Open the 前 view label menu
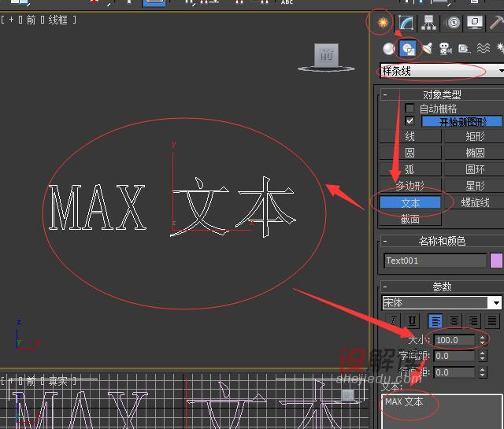 point(31,20)
